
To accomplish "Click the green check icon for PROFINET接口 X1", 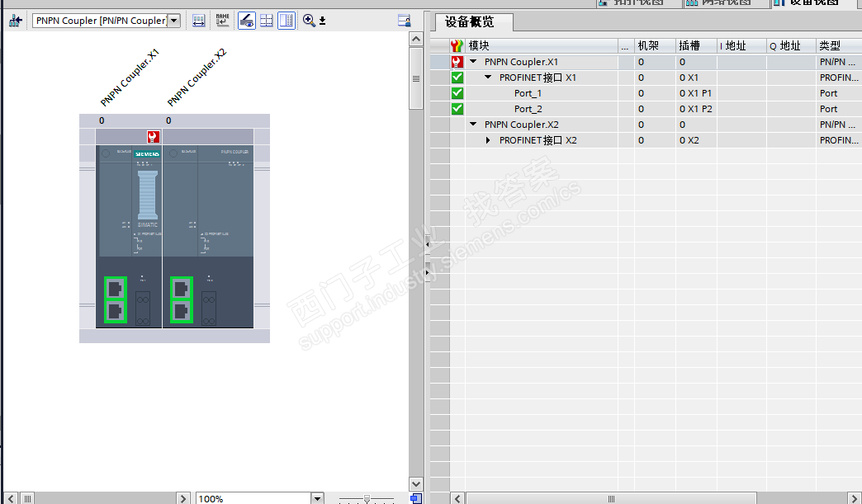I will pos(457,78).
